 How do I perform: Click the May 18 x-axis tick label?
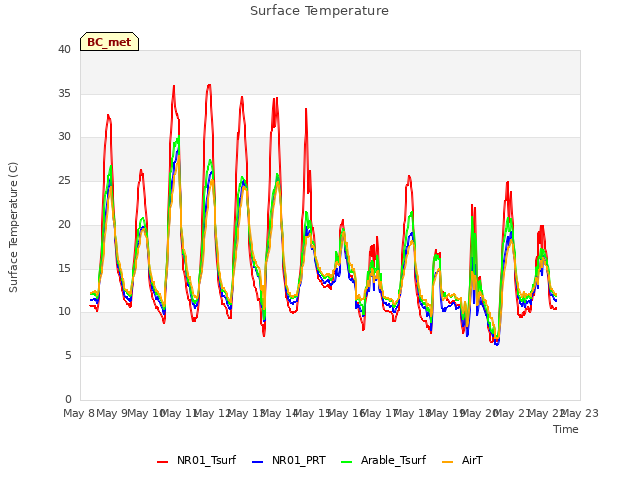coord(413,413)
